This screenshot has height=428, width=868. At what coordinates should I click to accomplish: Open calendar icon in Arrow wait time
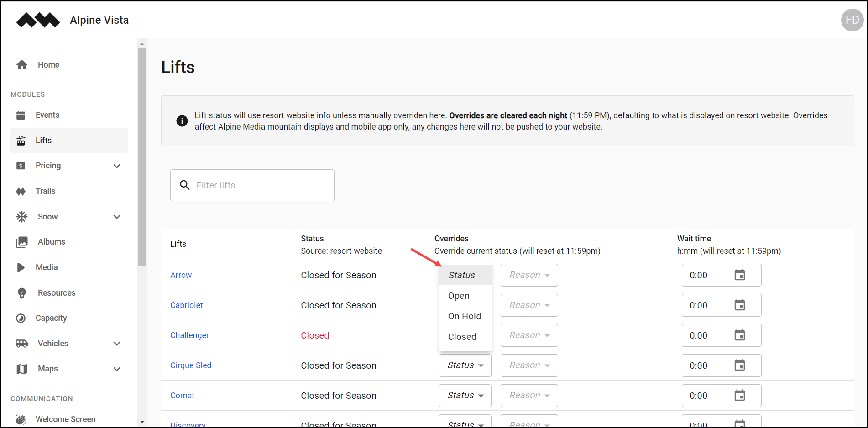click(x=739, y=275)
